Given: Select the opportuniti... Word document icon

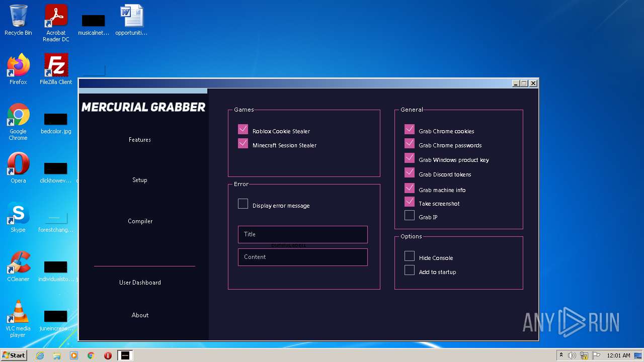Looking at the screenshot, I should click(131, 21).
